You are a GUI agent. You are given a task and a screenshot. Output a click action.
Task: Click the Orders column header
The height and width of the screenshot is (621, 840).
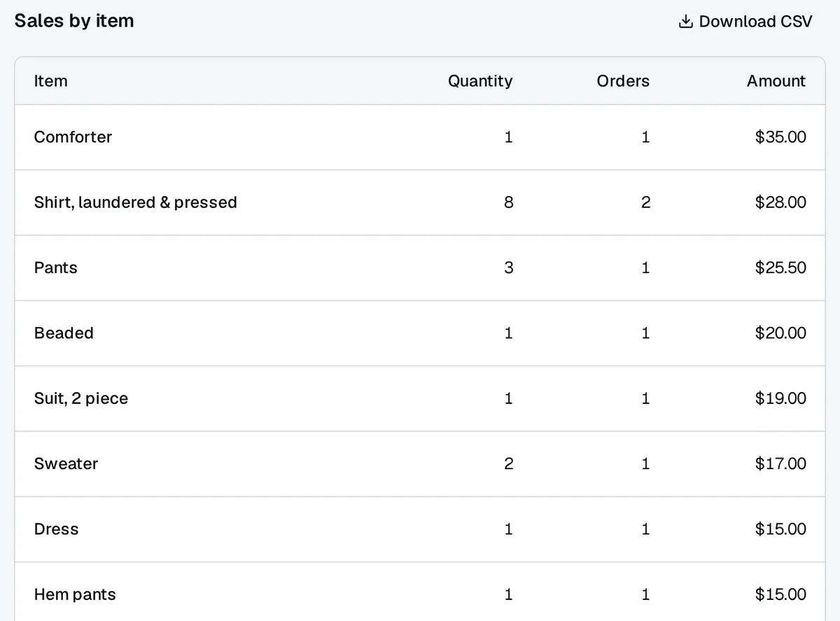(623, 81)
